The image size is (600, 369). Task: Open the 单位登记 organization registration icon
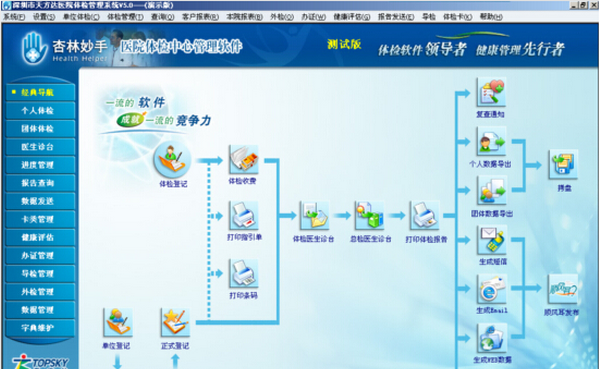[118, 323]
